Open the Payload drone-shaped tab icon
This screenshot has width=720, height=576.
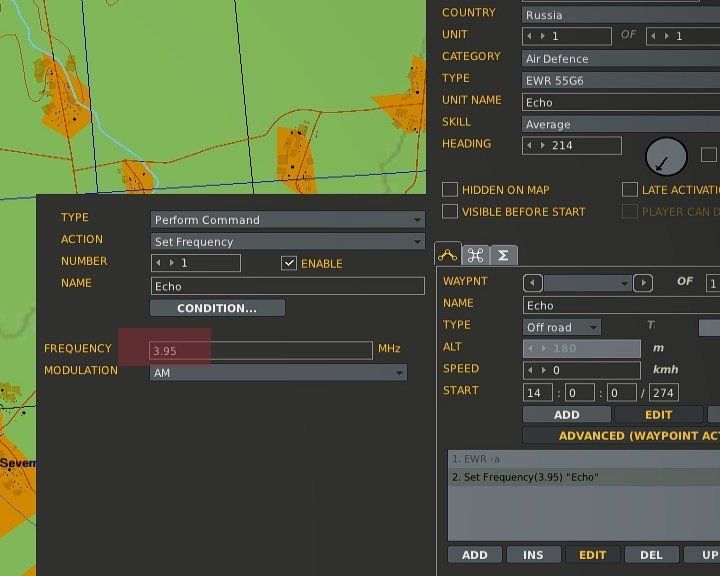click(x=476, y=255)
